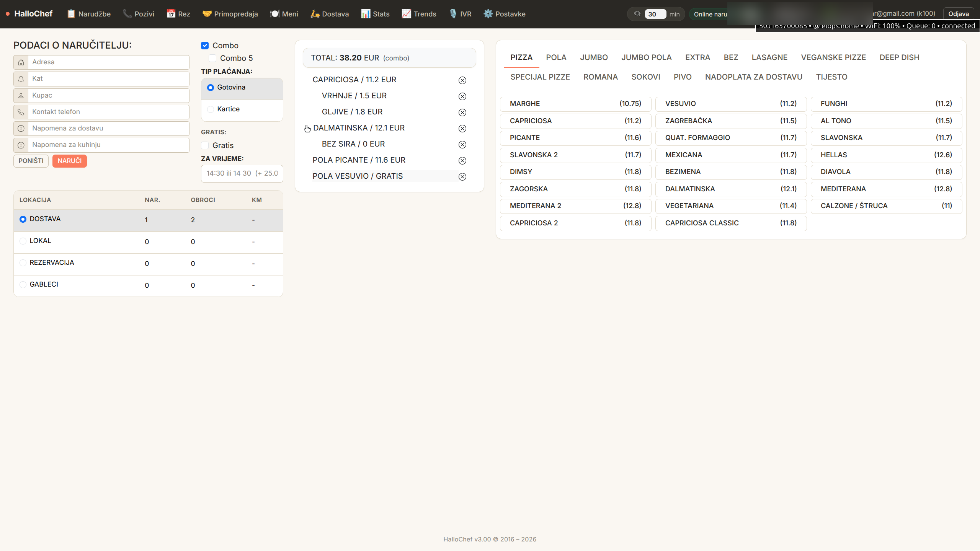This screenshot has height=551, width=980.
Task: Select Kartice as the payment type
Action: click(x=211, y=109)
